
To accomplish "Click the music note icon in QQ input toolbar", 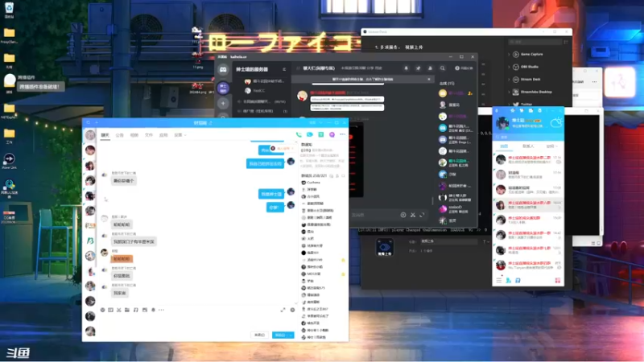I will click(x=135, y=310).
